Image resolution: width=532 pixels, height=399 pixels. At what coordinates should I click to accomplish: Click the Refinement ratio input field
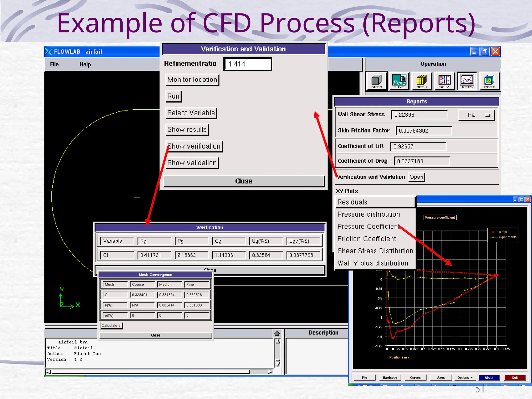tap(248, 64)
